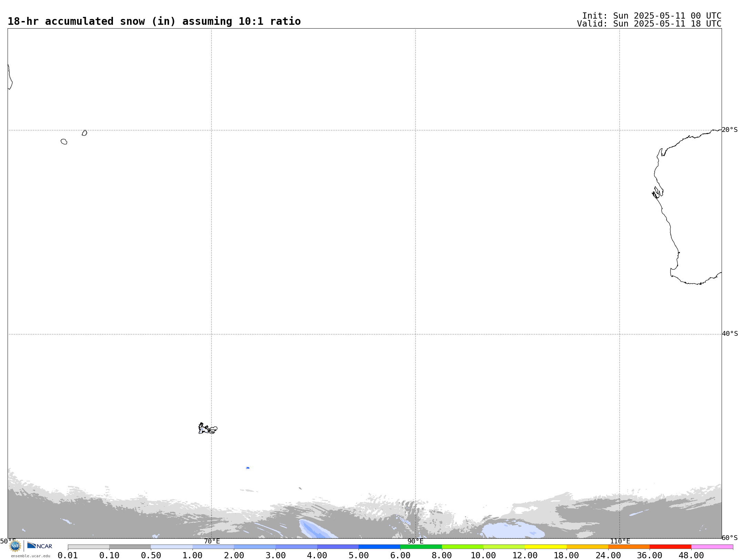Click the 2.00 colorbar value label

(234, 555)
